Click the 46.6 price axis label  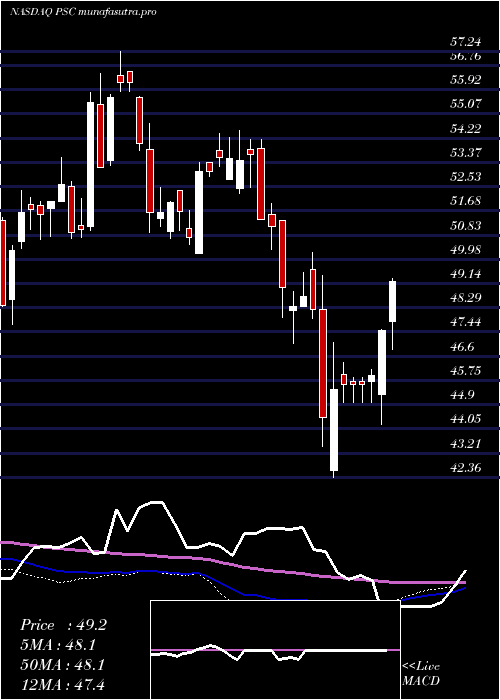tap(462, 346)
